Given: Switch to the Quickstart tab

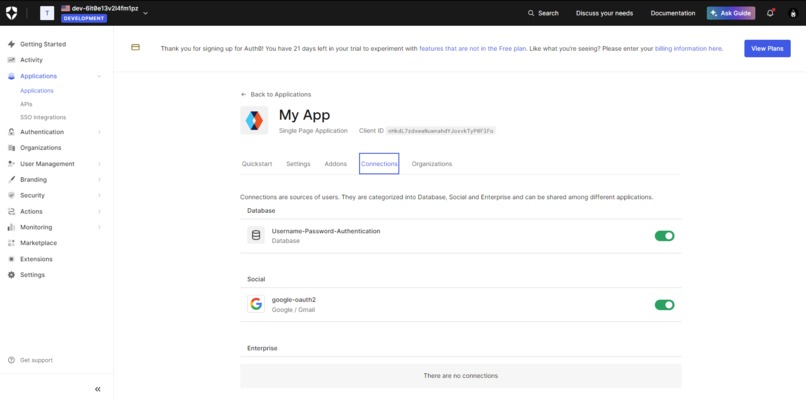Looking at the screenshot, I should coord(257,164).
